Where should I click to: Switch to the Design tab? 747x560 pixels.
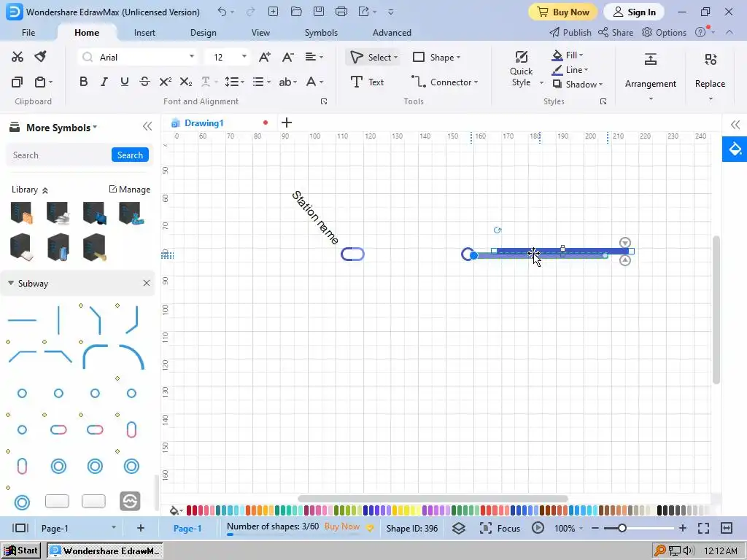tap(203, 32)
